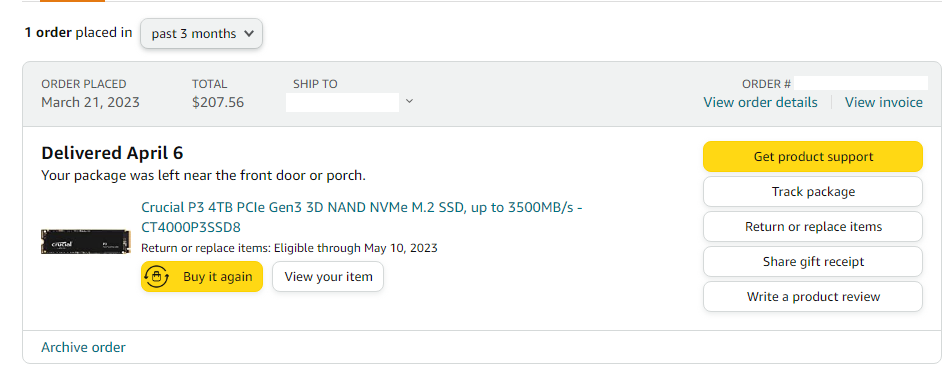This screenshot has height=370, width=947.
Task: Click Get product support button
Action: coord(813,156)
